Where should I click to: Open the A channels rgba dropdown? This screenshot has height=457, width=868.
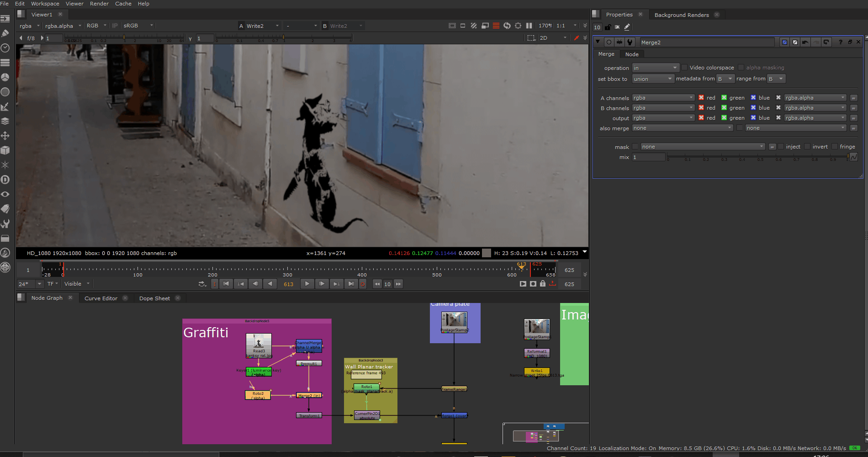pos(663,98)
